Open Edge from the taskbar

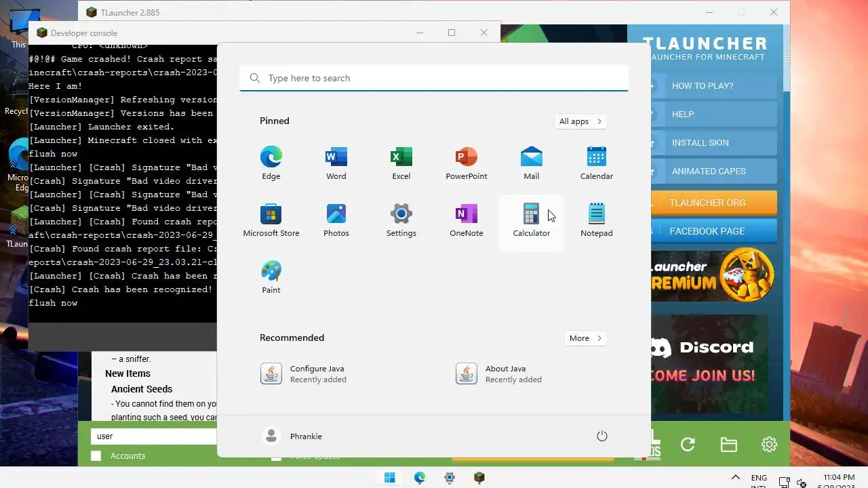420,478
